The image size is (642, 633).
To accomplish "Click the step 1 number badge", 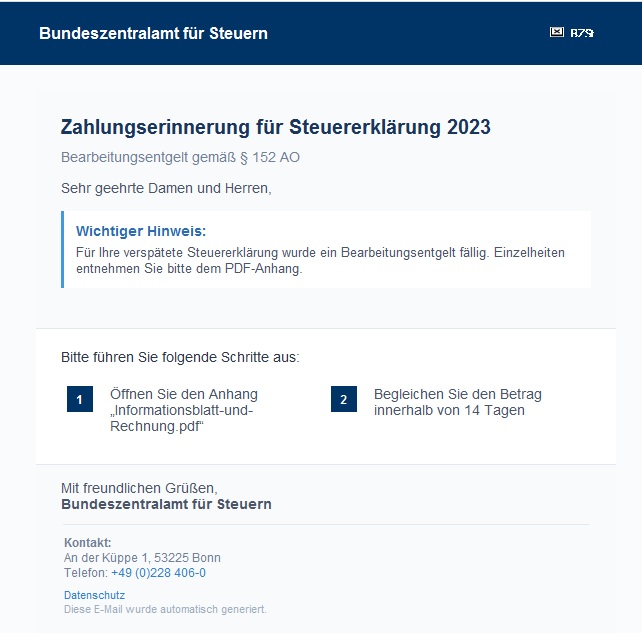I will tap(80, 400).
